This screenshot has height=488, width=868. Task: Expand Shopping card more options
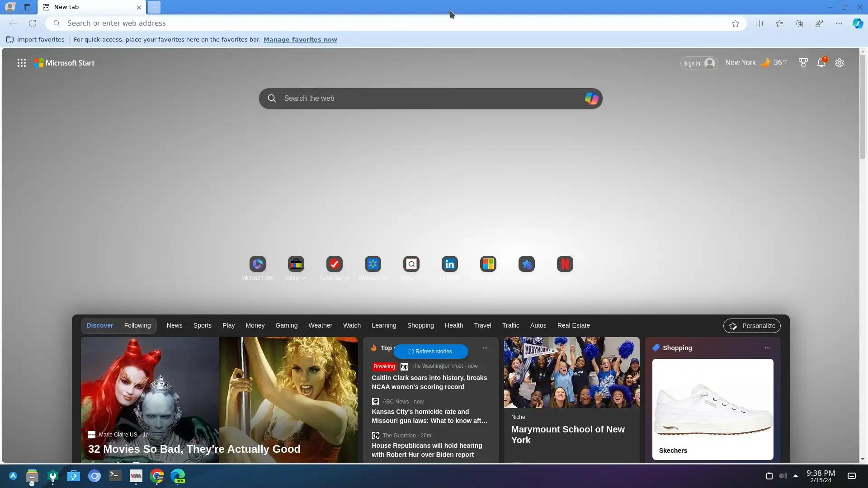[767, 348]
